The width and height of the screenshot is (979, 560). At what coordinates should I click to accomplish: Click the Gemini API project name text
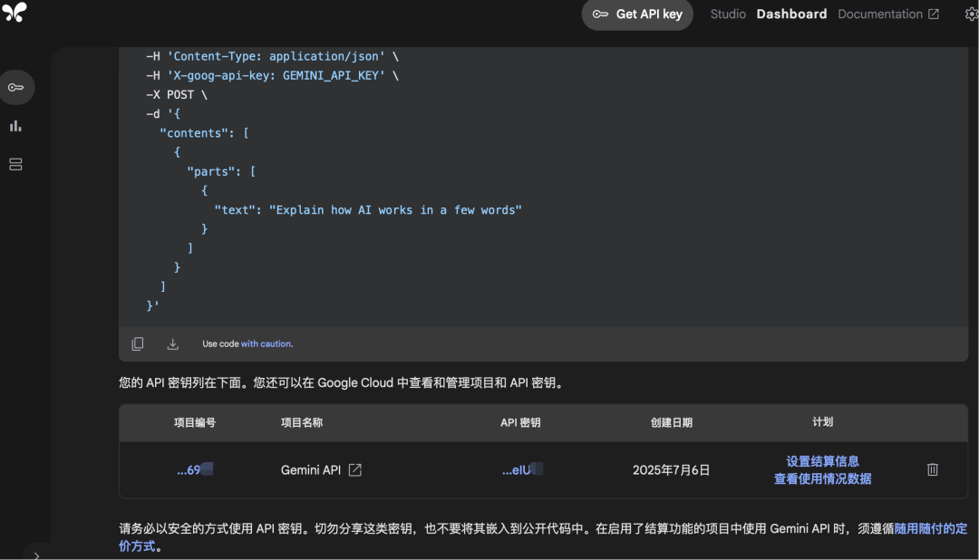pyautogui.click(x=311, y=470)
